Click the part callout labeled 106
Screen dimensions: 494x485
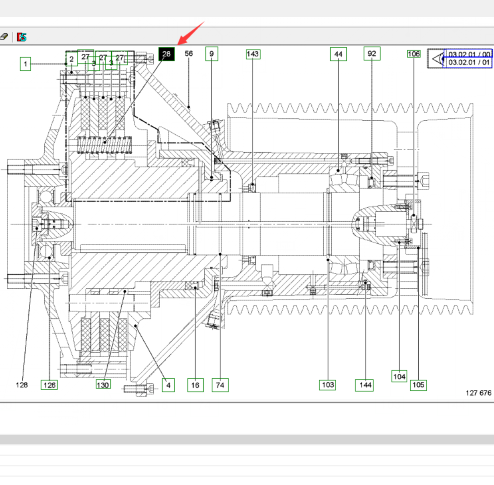[414, 54]
